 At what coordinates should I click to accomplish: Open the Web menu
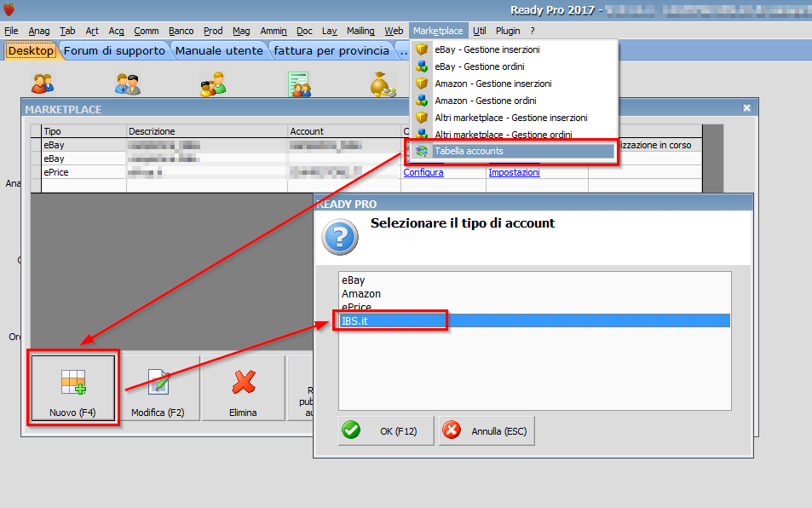click(394, 31)
